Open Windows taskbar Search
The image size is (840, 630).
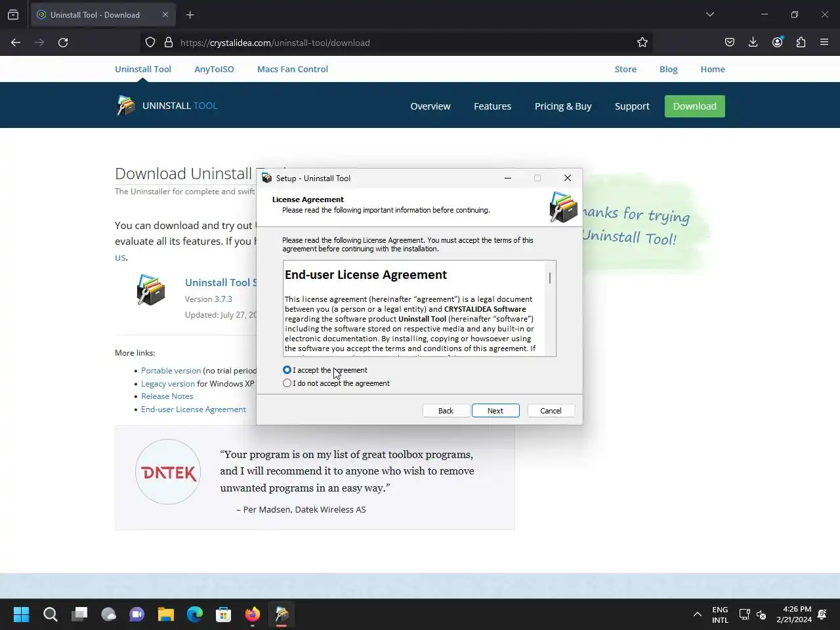50,614
